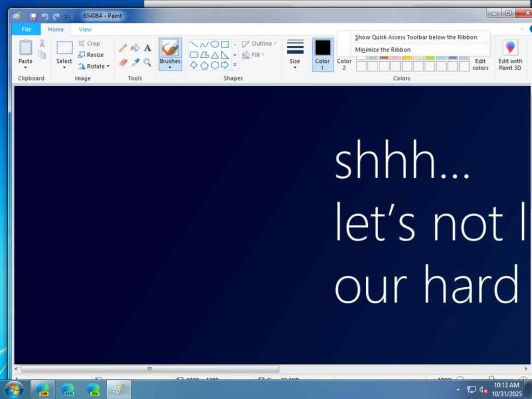Choose the Rounded rectangle shape

194,55
